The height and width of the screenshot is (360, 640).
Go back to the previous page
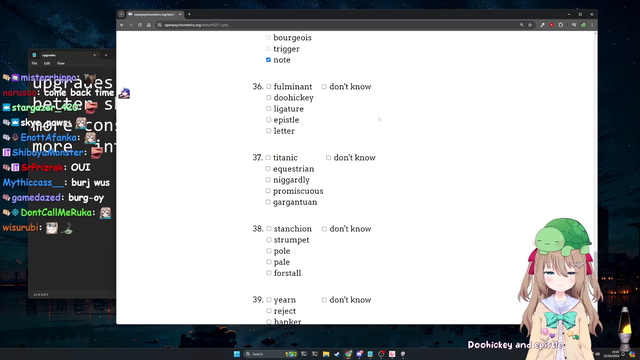pyautogui.click(x=122, y=25)
